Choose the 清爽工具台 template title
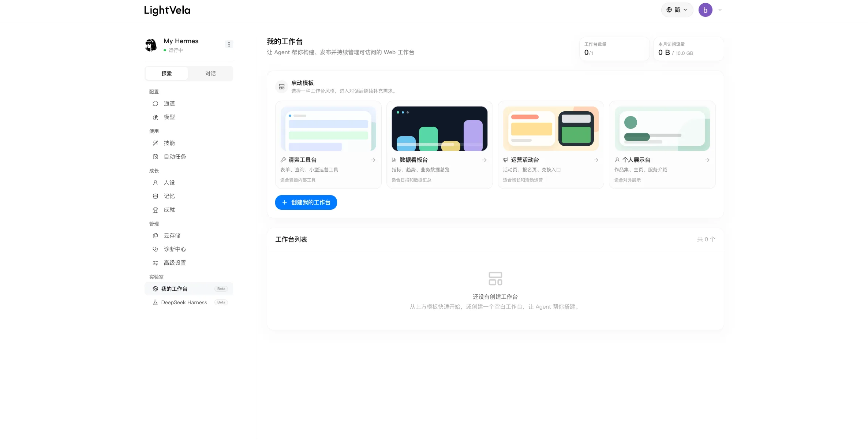 (302, 160)
